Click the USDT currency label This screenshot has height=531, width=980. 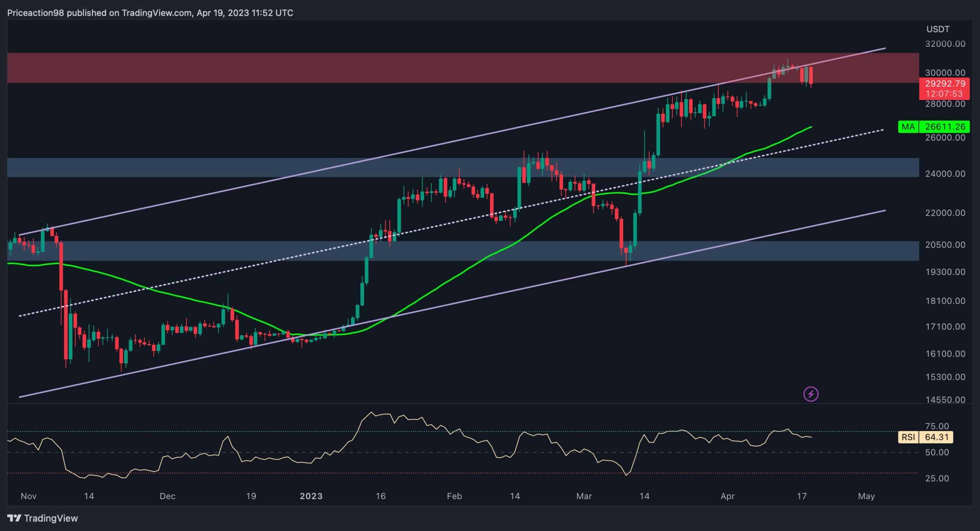pyautogui.click(x=938, y=29)
